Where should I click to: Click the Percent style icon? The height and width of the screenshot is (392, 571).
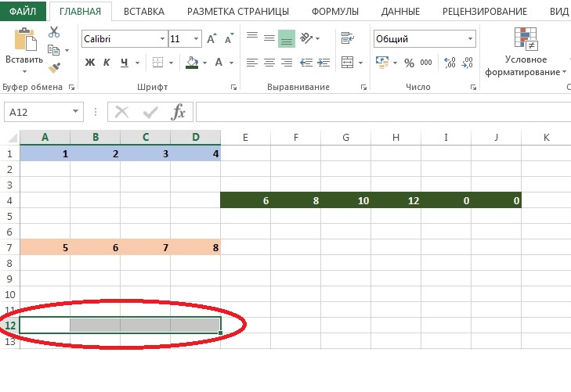tap(408, 63)
